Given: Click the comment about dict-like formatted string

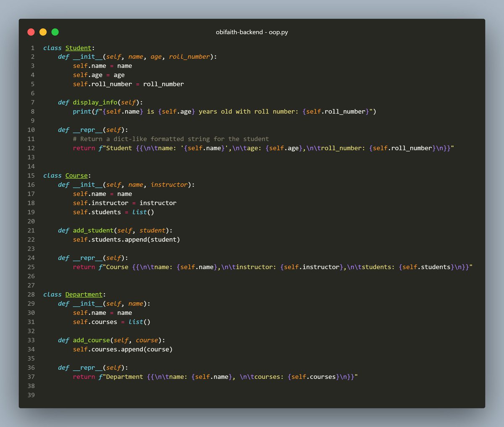Looking at the screenshot, I should (171, 139).
